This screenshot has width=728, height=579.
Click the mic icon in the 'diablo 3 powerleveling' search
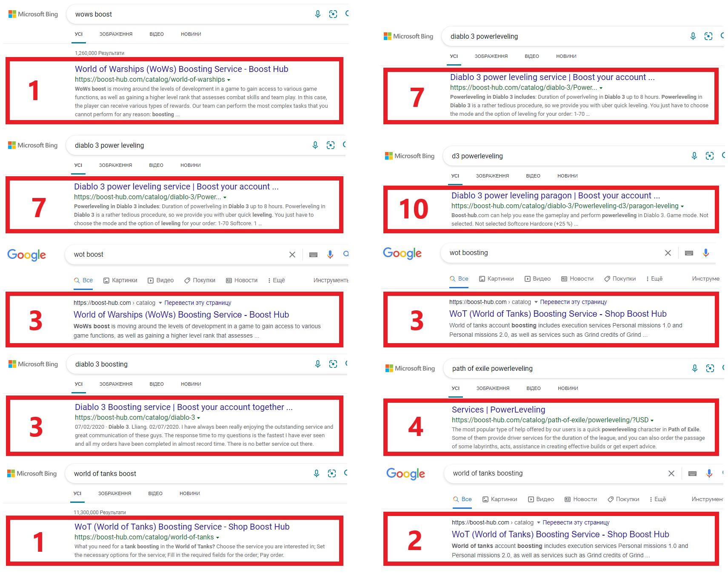pyautogui.click(x=693, y=36)
